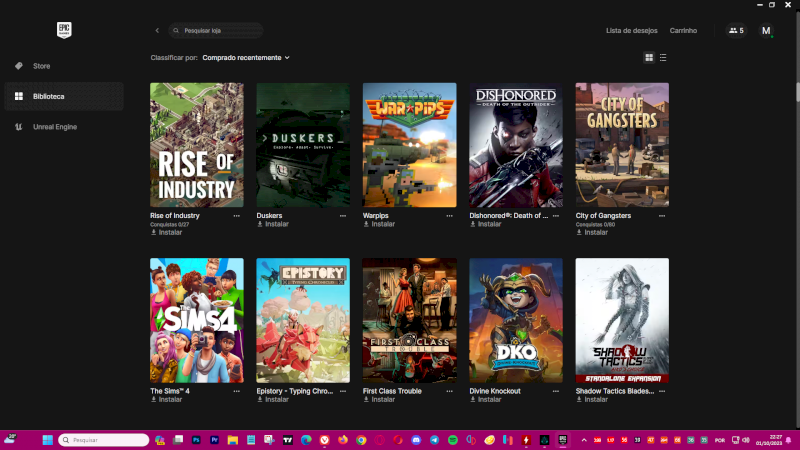
Task: Open the Rise of Industry cover
Action: [x=197, y=145]
